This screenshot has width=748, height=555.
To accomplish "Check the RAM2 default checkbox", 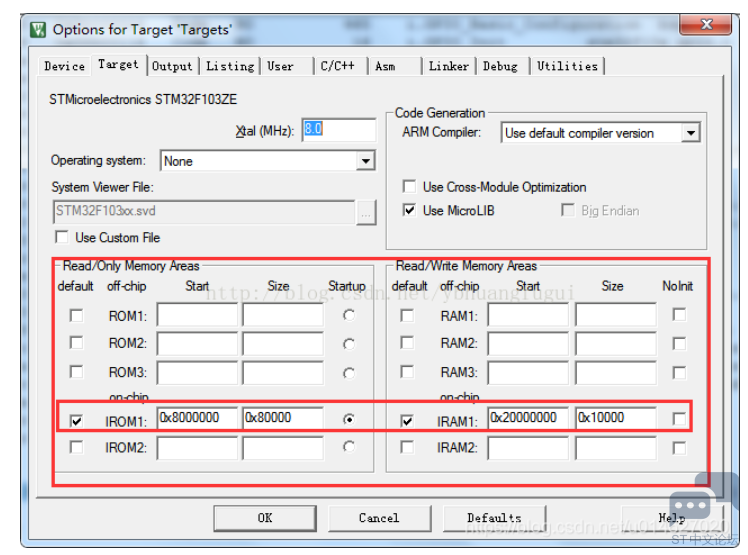I will point(407,343).
